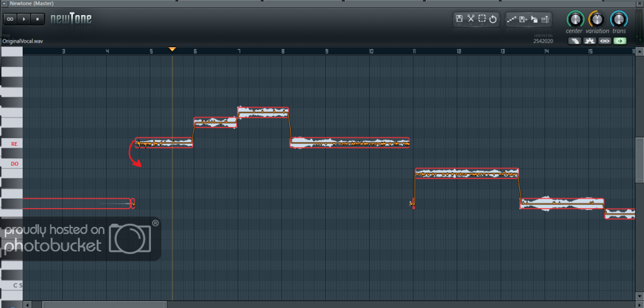This screenshot has height=308, width=644.
Task: Select the note spanning bars 11 to 13
Action: point(467,173)
